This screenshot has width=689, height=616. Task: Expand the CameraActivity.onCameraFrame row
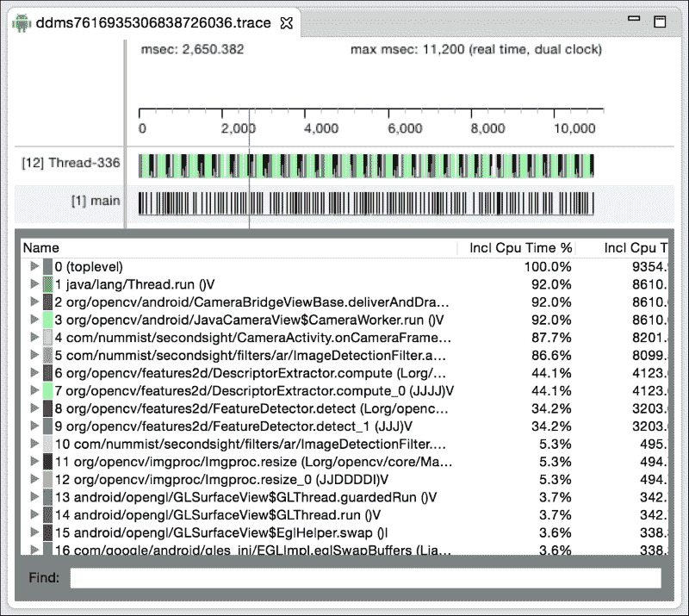(34, 338)
